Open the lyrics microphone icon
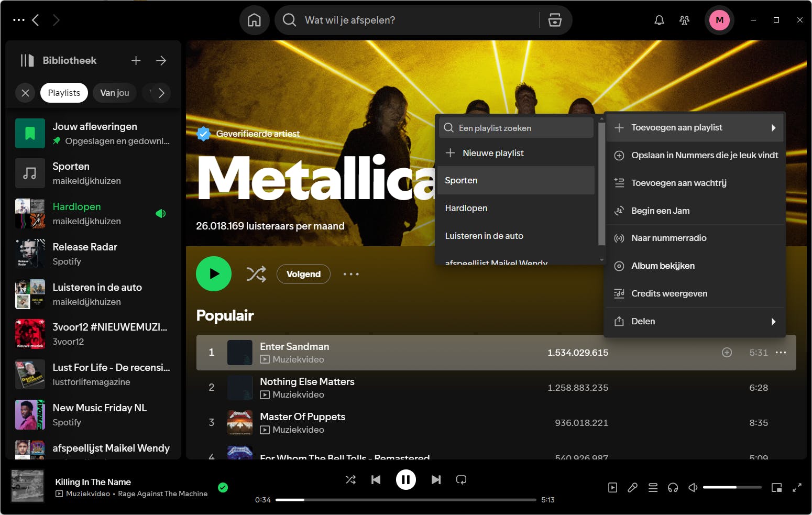This screenshot has height=515, width=812. point(632,488)
